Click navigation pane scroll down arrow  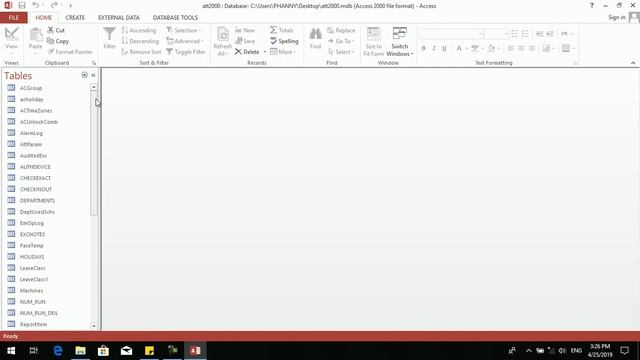pos(94,326)
